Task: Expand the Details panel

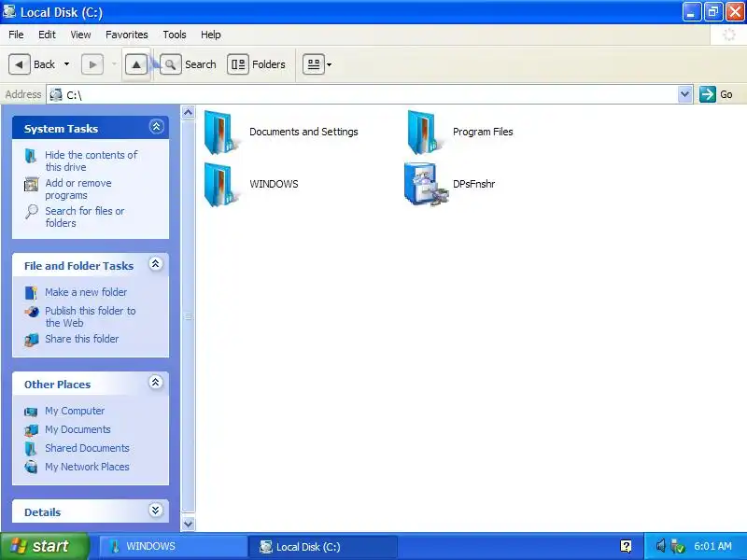Action: pos(156,510)
